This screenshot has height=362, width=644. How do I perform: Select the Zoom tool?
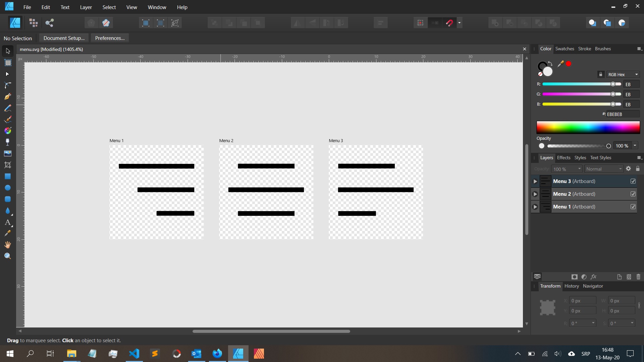point(8,256)
